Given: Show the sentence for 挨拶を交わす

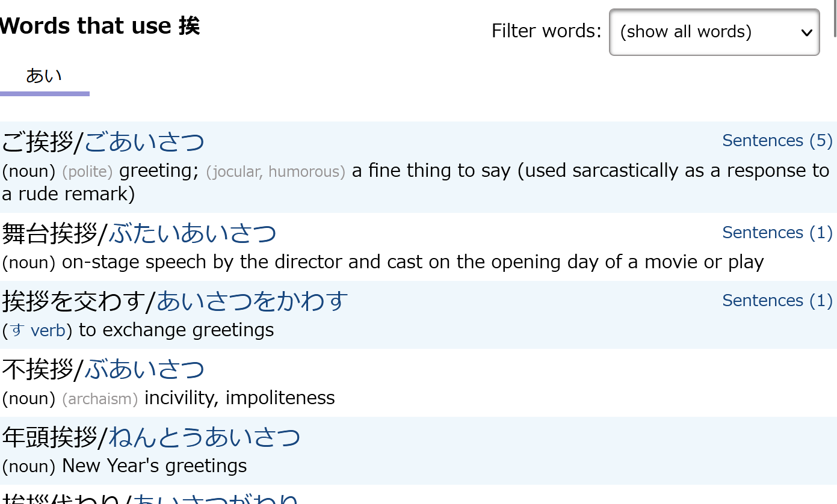Looking at the screenshot, I should pyautogui.click(x=777, y=301).
